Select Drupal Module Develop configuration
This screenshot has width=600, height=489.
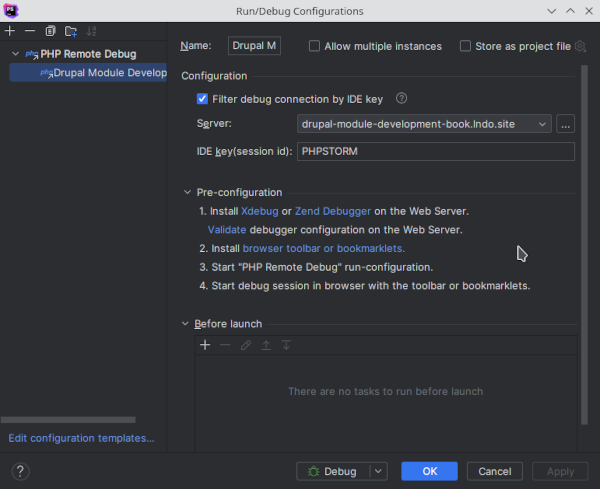point(88,73)
